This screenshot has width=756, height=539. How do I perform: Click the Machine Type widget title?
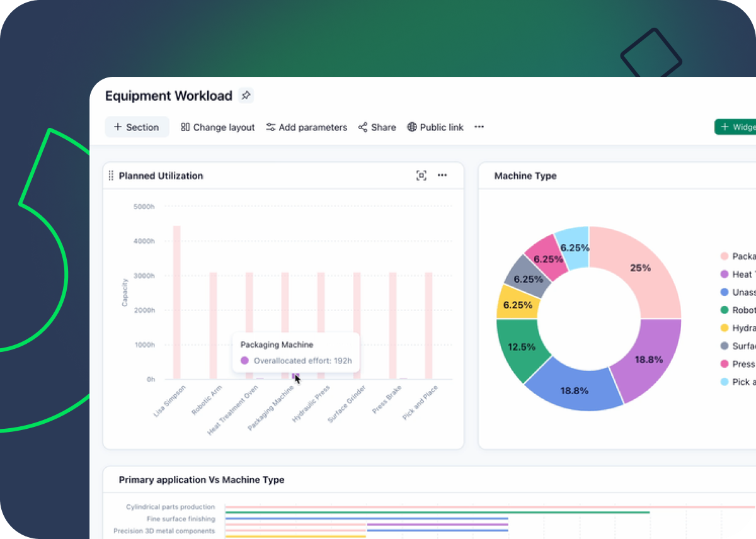click(525, 176)
